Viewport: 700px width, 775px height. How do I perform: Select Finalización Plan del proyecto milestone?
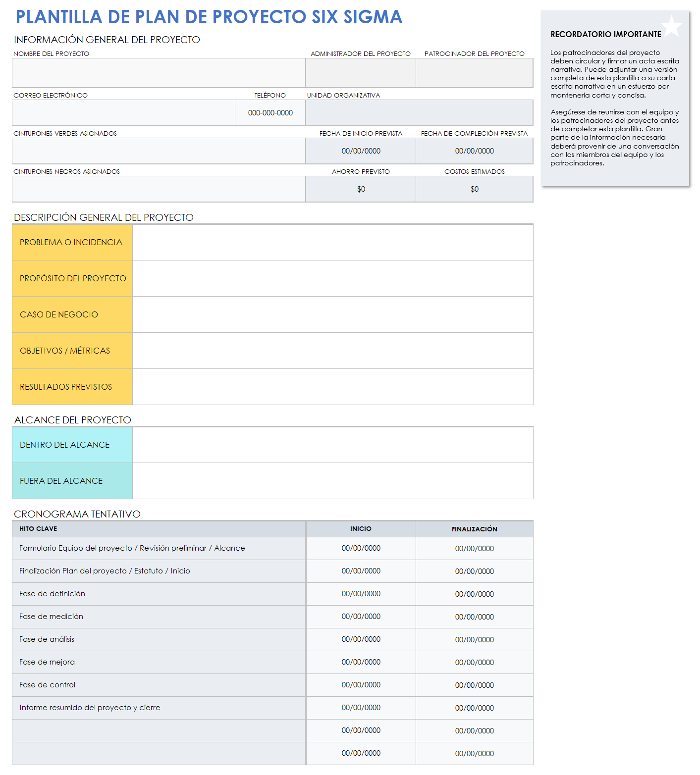(x=159, y=571)
